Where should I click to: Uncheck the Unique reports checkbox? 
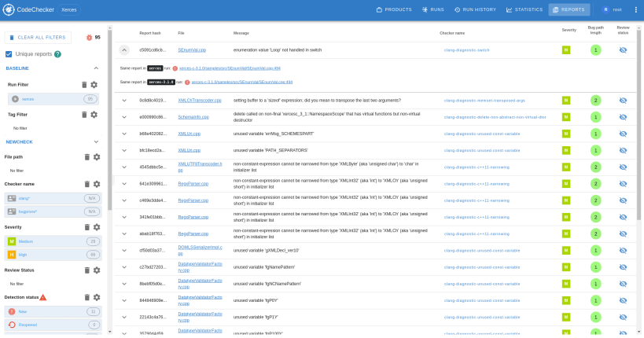pos(9,54)
